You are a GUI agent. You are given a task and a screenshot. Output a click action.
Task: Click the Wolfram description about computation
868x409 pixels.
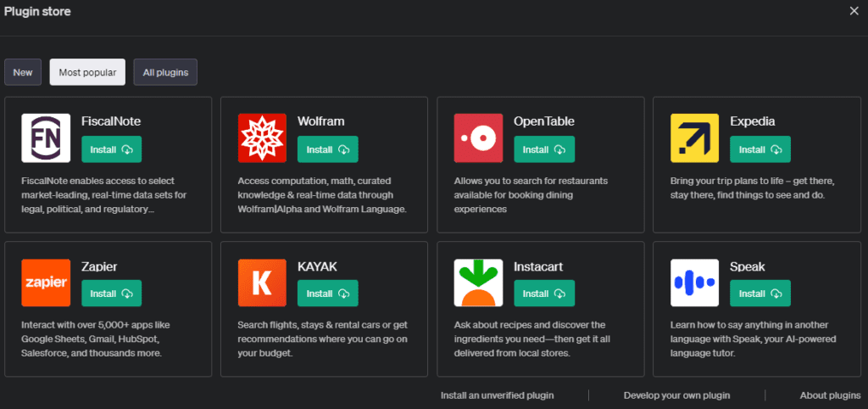[322, 195]
